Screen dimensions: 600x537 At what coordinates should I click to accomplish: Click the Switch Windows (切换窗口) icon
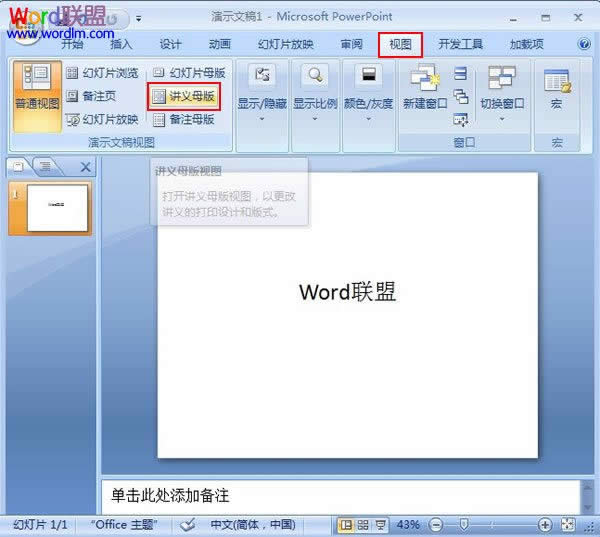[502, 78]
